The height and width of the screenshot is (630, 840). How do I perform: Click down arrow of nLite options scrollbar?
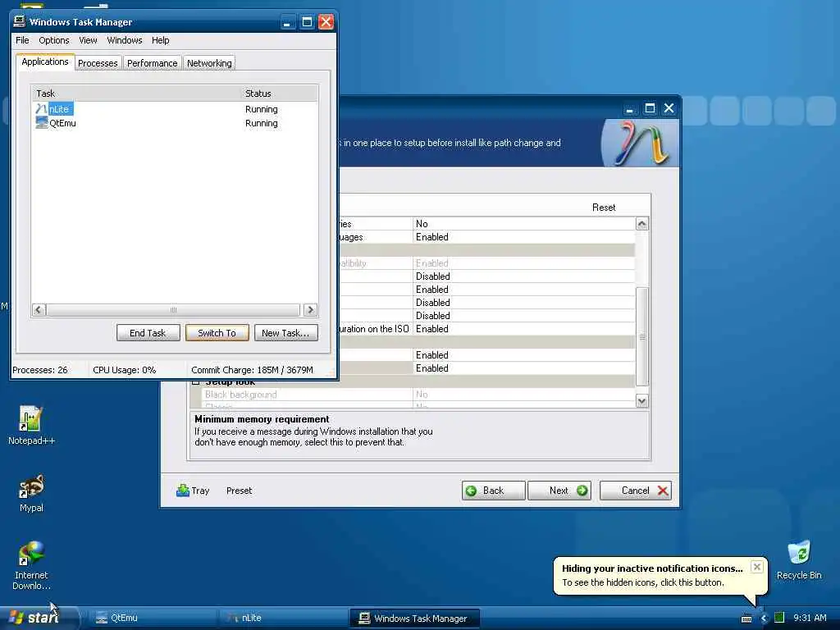pyautogui.click(x=641, y=400)
